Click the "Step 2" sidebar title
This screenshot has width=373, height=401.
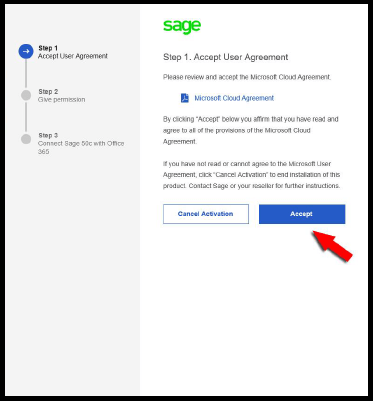(x=48, y=91)
